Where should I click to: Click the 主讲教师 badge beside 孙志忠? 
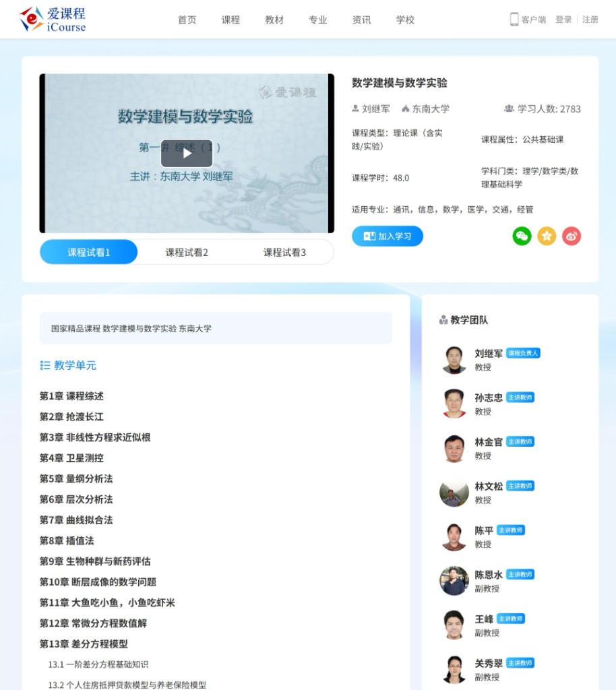coord(520,398)
